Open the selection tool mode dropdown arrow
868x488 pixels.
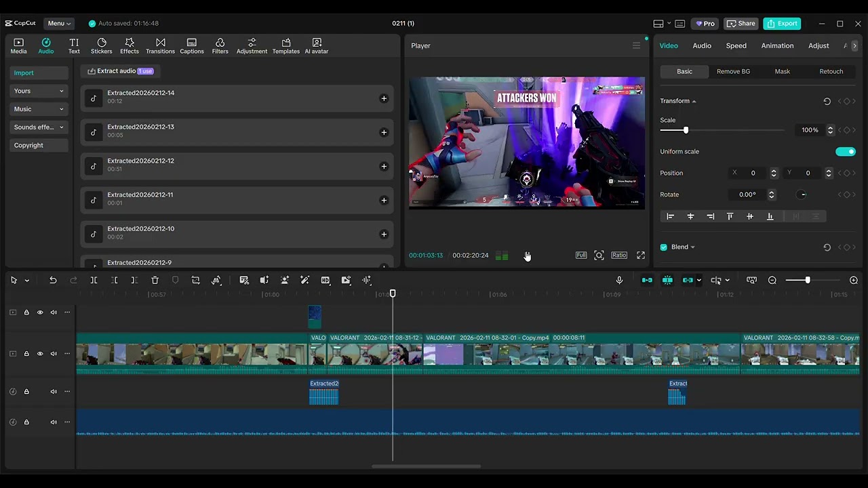pyautogui.click(x=27, y=280)
